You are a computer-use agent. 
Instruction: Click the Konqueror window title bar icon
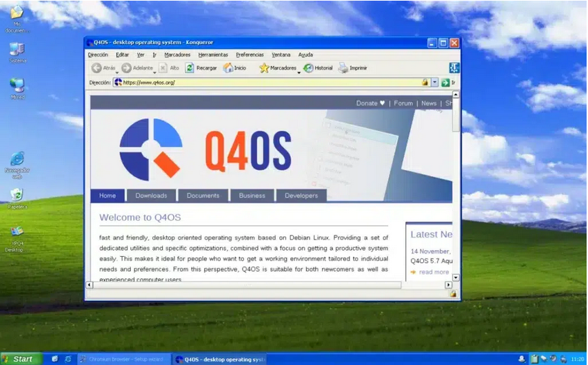click(x=90, y=42)
